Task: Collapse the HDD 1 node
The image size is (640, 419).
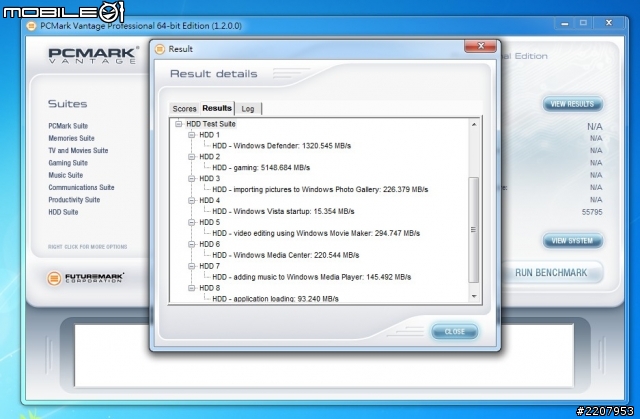Action: [x=191, y=135]
